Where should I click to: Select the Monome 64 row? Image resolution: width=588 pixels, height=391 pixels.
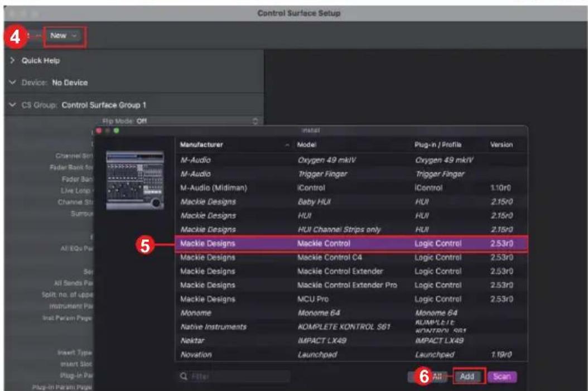tap(351, 313)
